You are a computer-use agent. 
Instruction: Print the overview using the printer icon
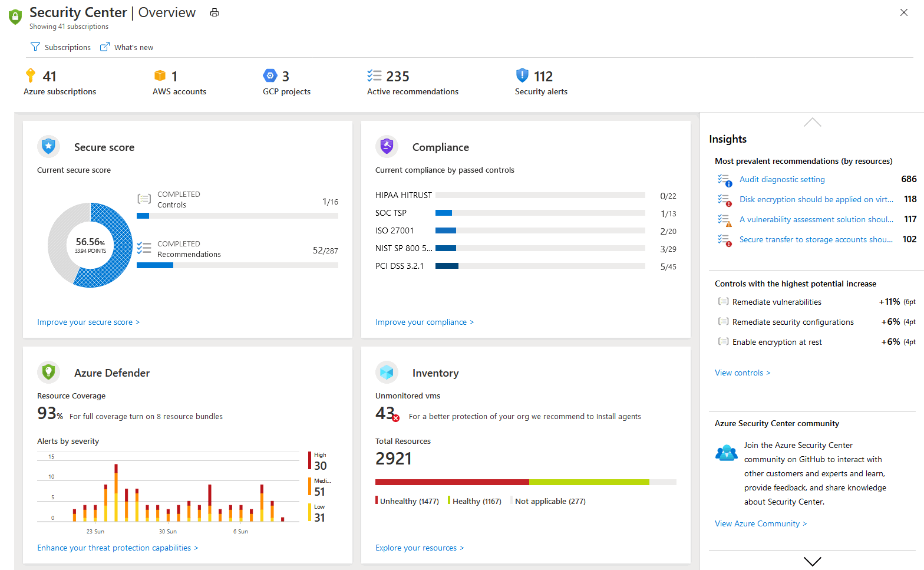pyautogui.click(x=214, y=13)
